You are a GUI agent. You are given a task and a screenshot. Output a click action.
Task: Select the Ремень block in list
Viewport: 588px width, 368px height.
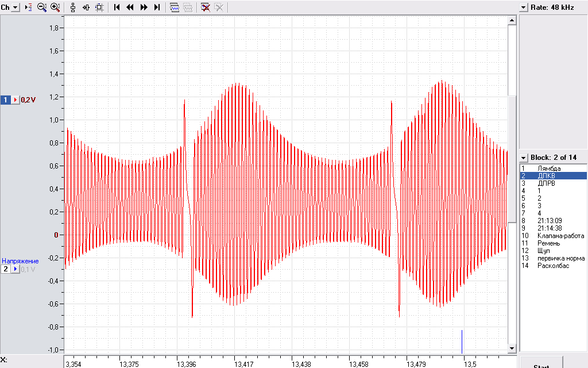[553, 243]
